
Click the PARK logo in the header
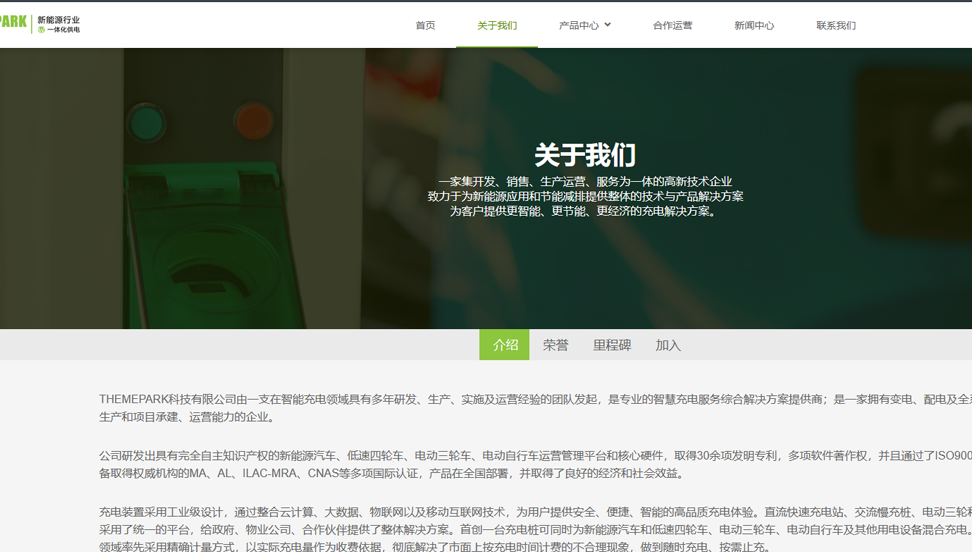(13, 22)
